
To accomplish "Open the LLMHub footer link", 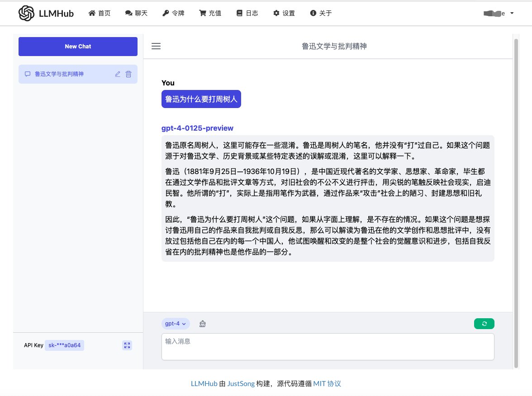I will click(204, 383).
